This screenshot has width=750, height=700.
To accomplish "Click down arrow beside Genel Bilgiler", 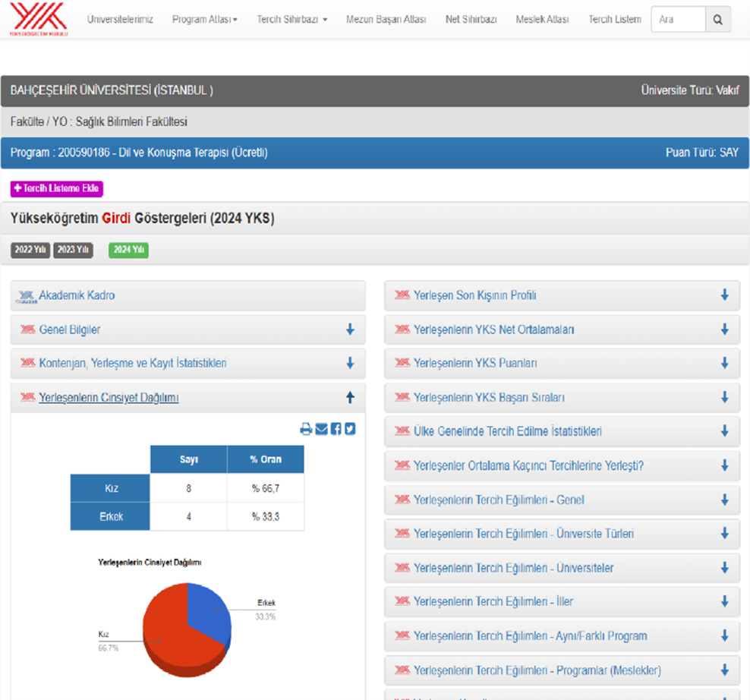I will click(350, 330).
